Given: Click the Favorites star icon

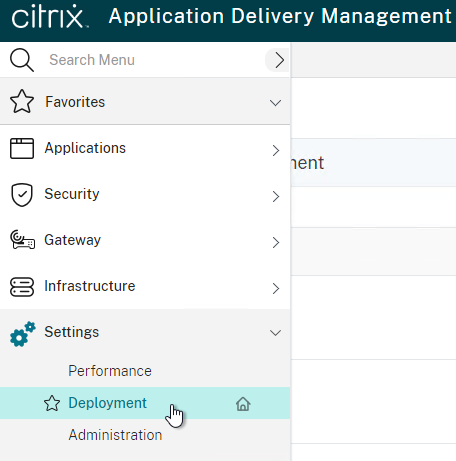Looking at the screenshot, I should tap(22, 101).
